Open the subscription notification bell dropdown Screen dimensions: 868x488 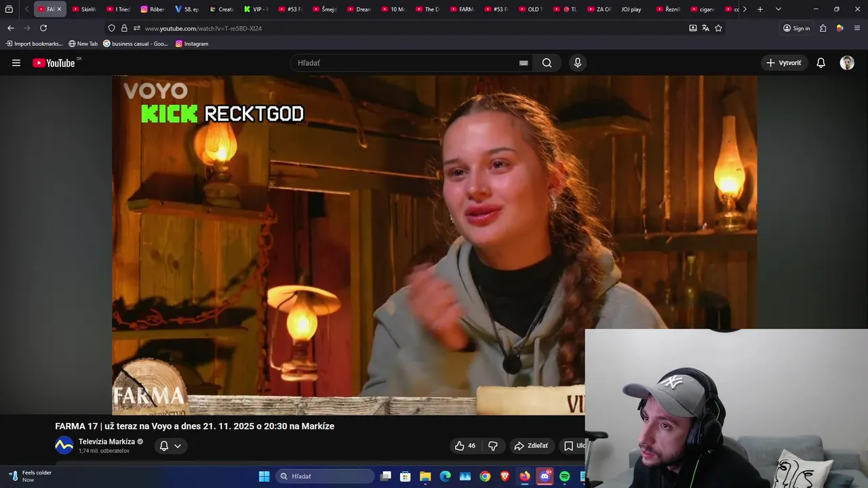(x=170, y=446)
